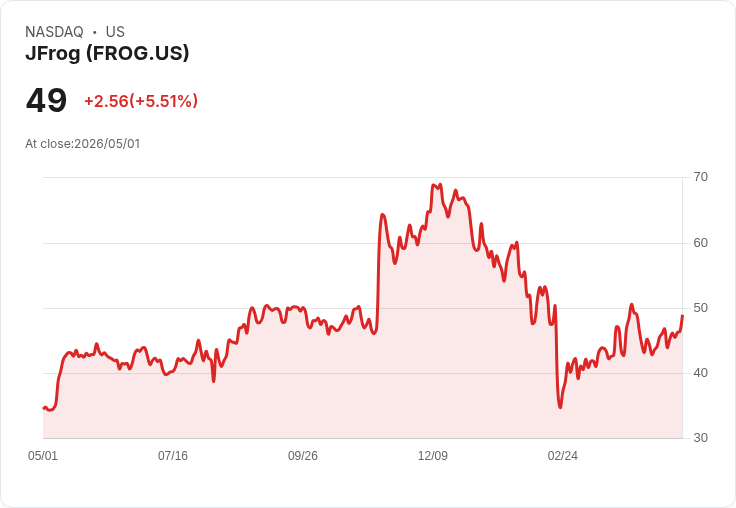Image resolution: width=736 pixels, height=508 pixels.
Task: Click the 12/09 date axis label
Action: tap(433, 455)
